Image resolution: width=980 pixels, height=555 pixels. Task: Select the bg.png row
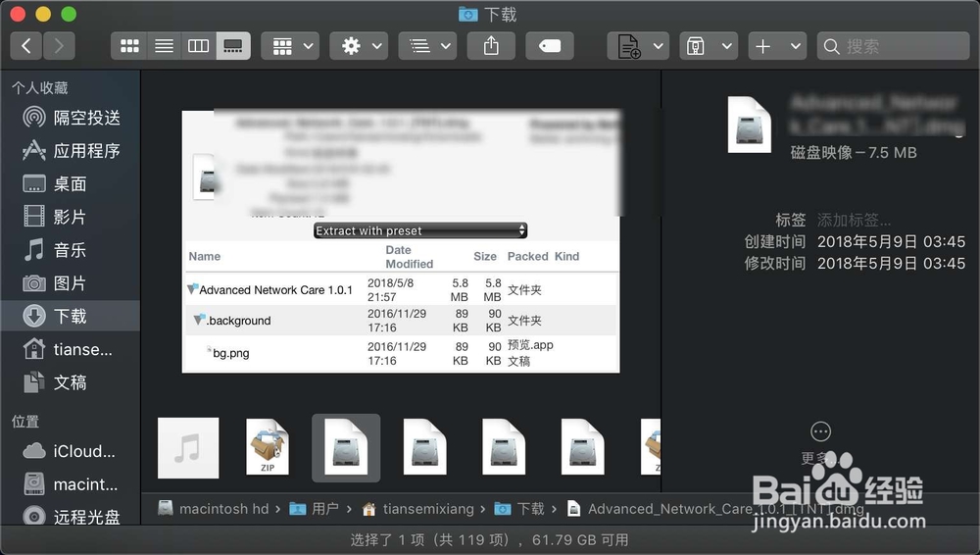[401, 353]
